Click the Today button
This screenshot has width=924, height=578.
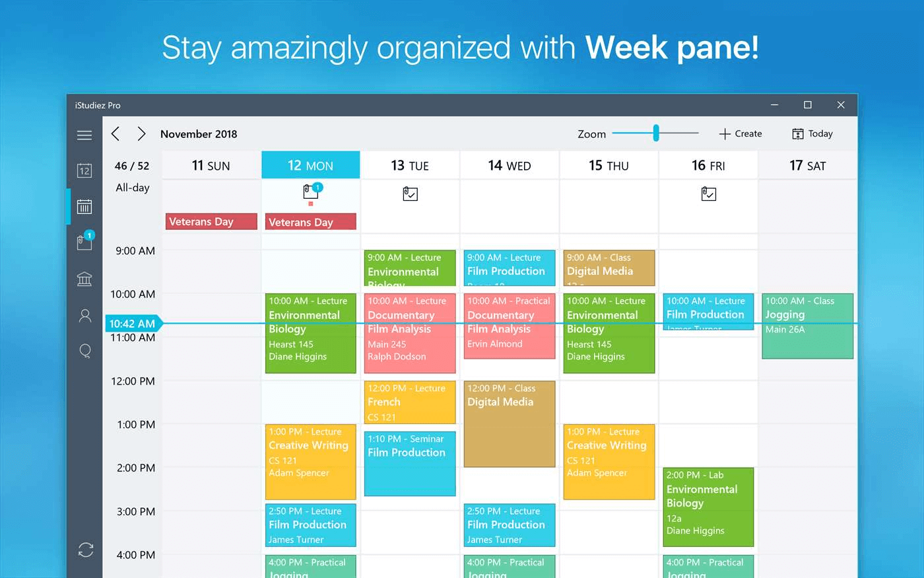point(812,133)
